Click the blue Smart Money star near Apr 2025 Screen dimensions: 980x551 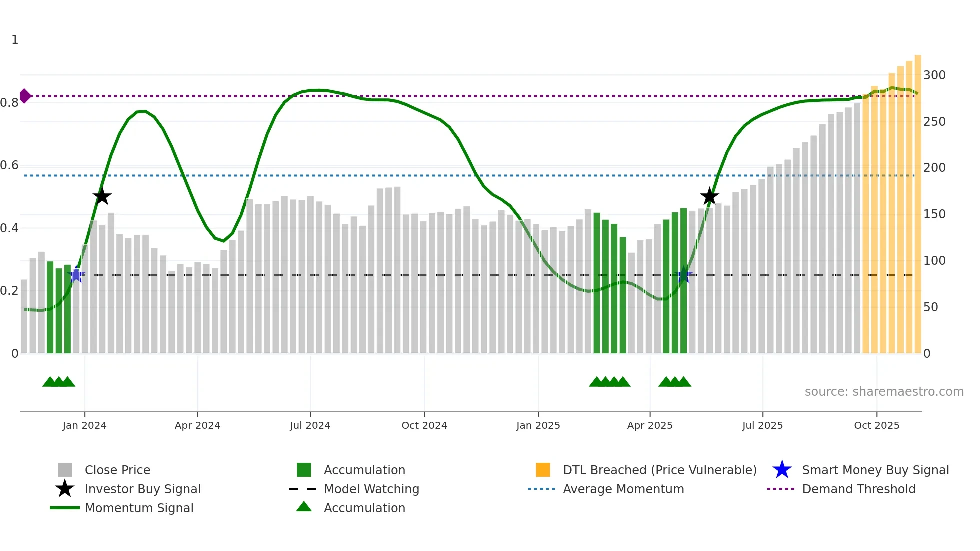click(683, 275)
